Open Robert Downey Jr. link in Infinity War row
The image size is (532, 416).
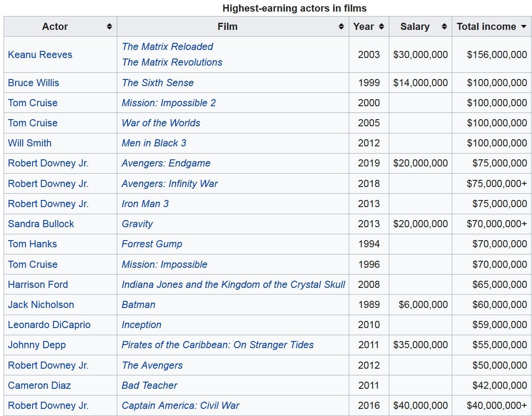coord(48,184)
